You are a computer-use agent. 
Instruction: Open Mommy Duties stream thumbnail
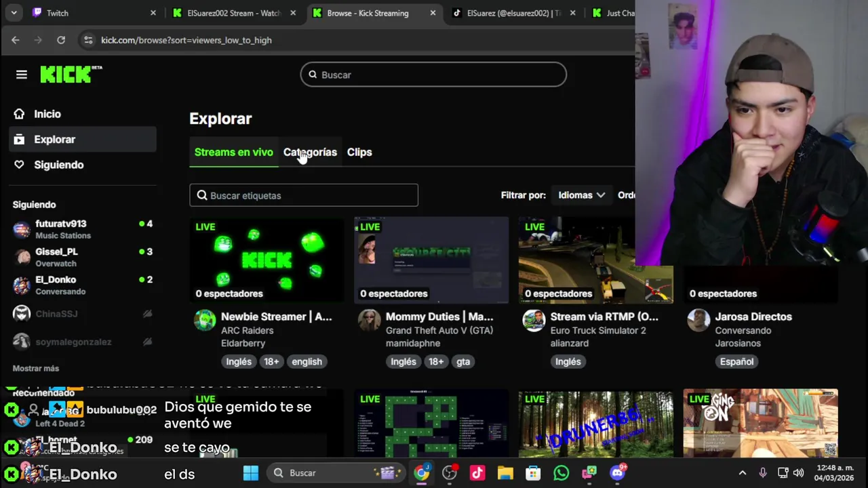coord(431,260)
